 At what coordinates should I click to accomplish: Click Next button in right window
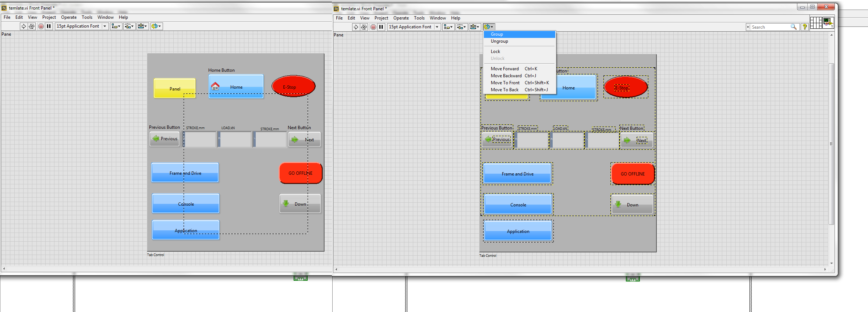[637, 140]
